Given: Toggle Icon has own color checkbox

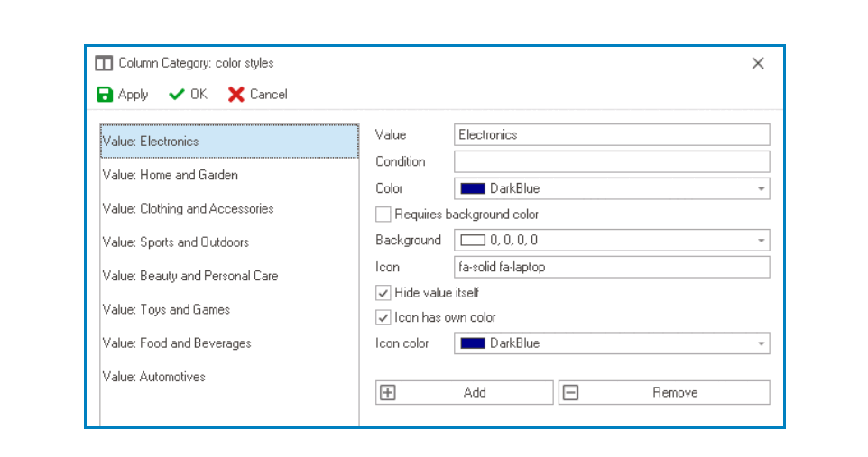Looking at the screenshot, I should pyautogui.click(x=383, y=317).
